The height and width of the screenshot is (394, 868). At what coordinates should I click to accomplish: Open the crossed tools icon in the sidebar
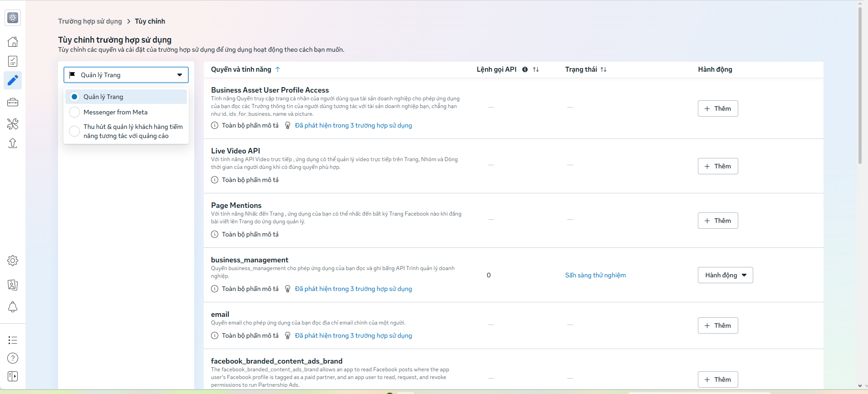(13, 123)
